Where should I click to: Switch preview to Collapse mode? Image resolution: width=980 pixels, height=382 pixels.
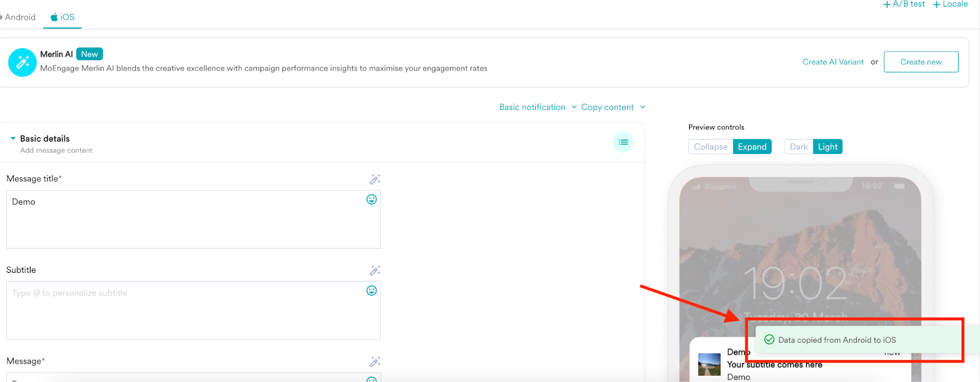[710, 147]
